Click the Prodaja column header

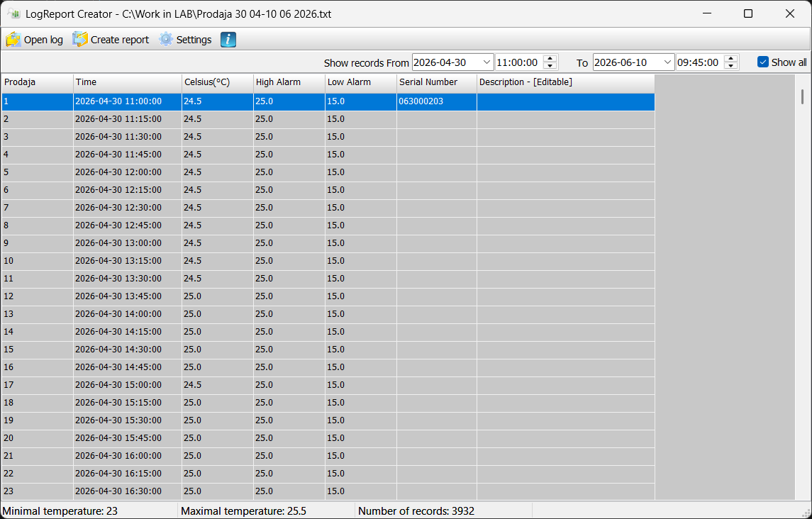pyautogui.click(x=38, y=82)
